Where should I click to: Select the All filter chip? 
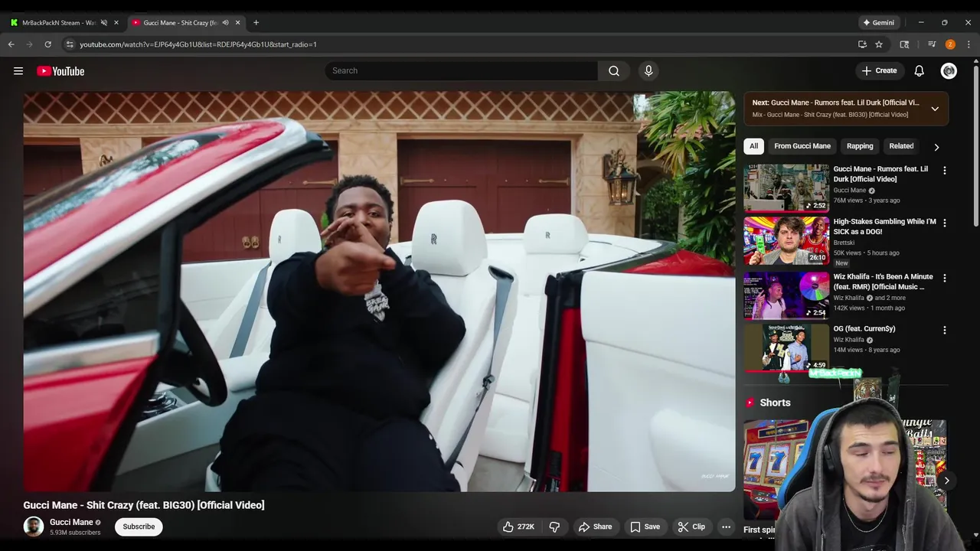[753, 146]
